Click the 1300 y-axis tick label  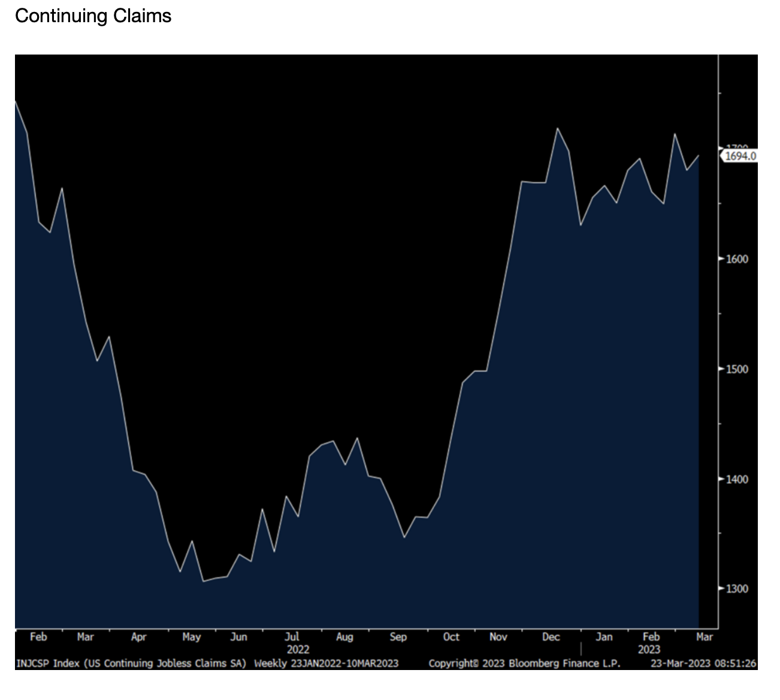tap(738, 589)
